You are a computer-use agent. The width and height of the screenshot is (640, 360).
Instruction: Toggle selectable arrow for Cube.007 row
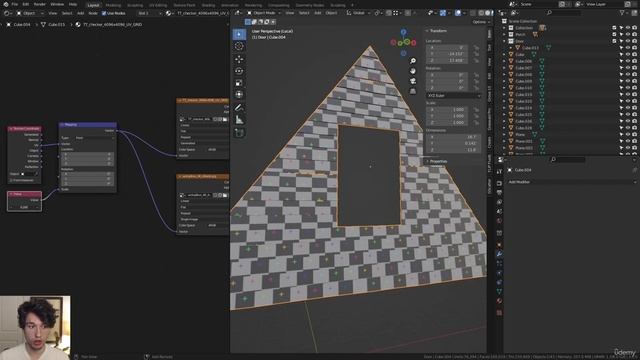(621, 68)
